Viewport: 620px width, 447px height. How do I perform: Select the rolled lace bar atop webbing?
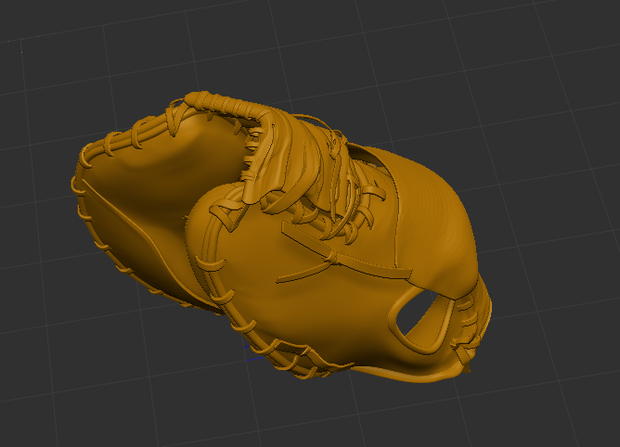click(x=225, y=106)
